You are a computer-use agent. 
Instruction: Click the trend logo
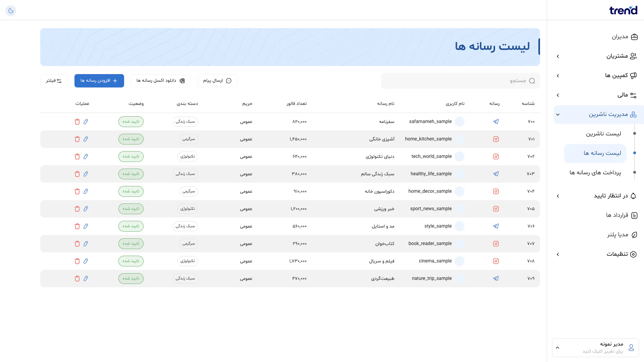[623, 10]
